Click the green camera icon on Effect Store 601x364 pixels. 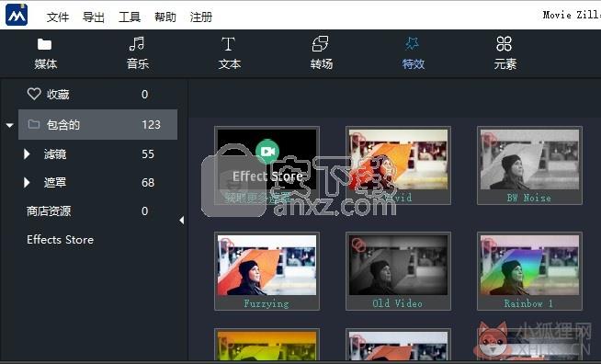pos(267,152)
